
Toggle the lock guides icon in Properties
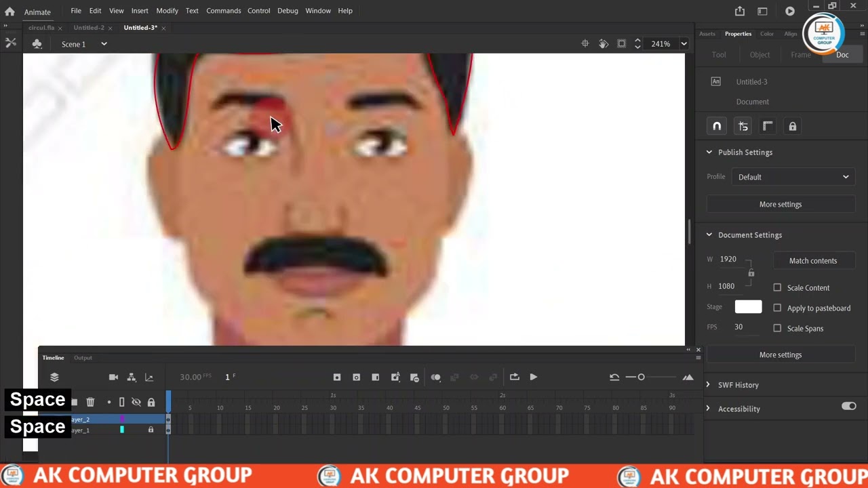click(792, 126)
